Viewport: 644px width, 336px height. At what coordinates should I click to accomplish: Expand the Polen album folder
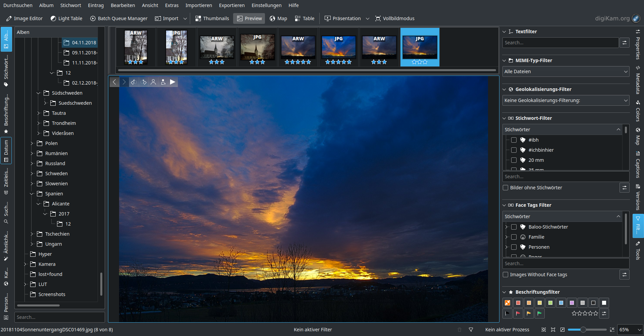(x=32, y=143)
